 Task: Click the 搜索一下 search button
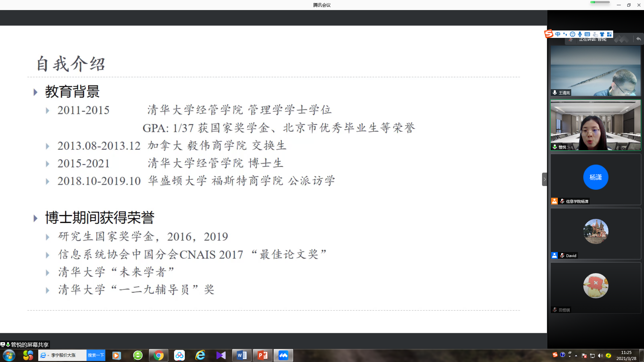point(96,355)
